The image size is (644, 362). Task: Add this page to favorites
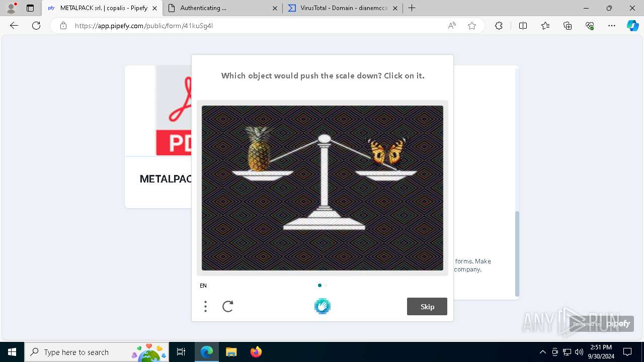coord(472,26)
